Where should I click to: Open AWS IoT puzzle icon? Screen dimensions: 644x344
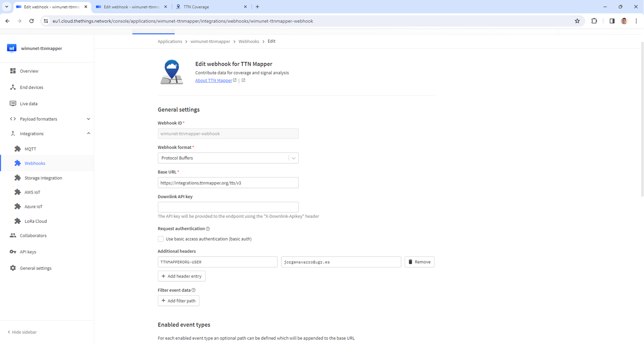(18, 192)
